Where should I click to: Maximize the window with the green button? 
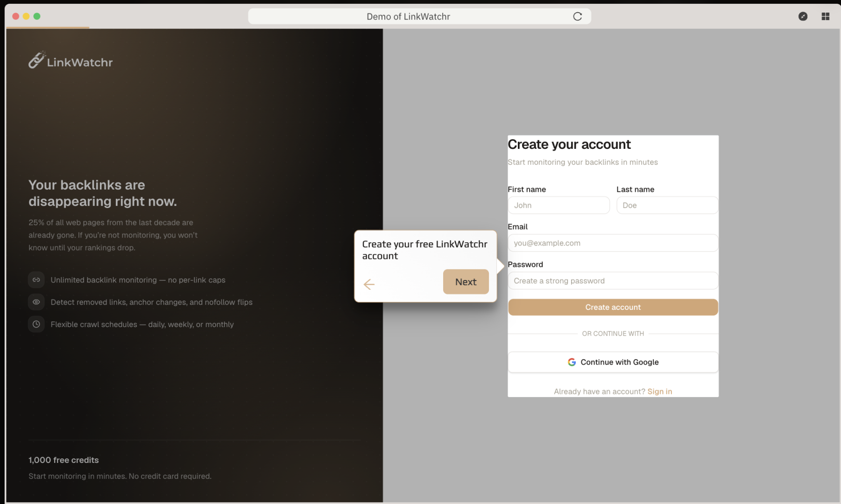point(37,16)
